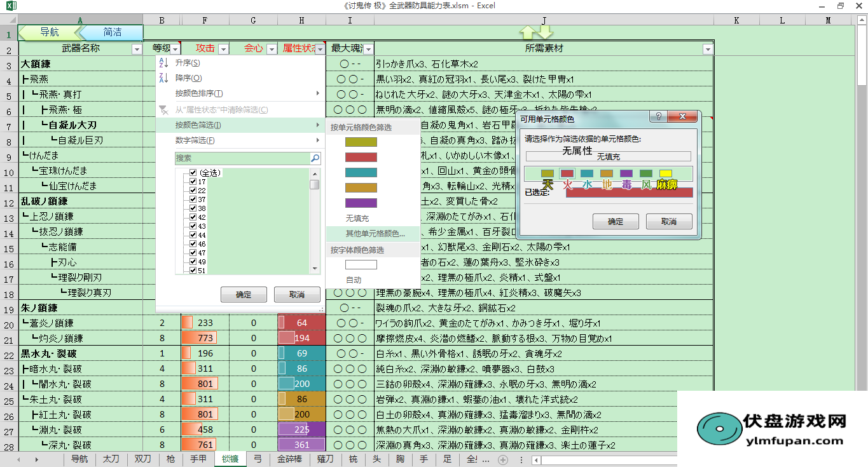Image resolution: width=868 pixels, height=467 pixels.
Task: Click the 无填充 box in color dialog
Action: [x=609, y=156]
